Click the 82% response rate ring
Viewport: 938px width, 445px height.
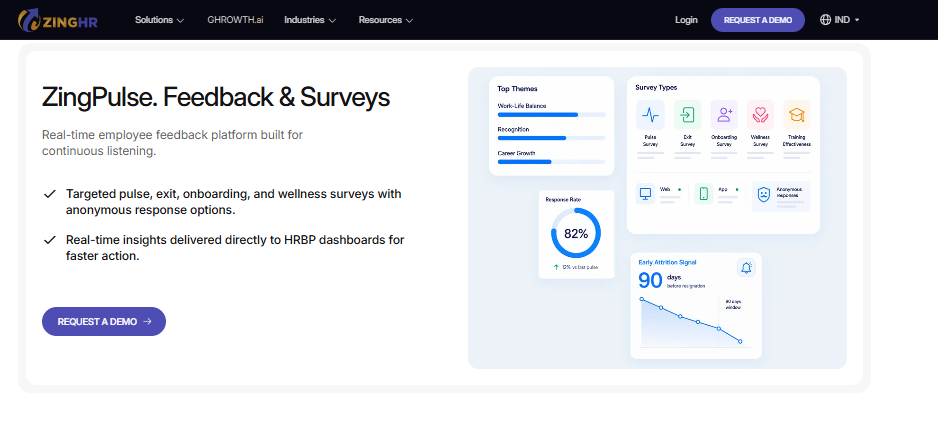(576, 233)
